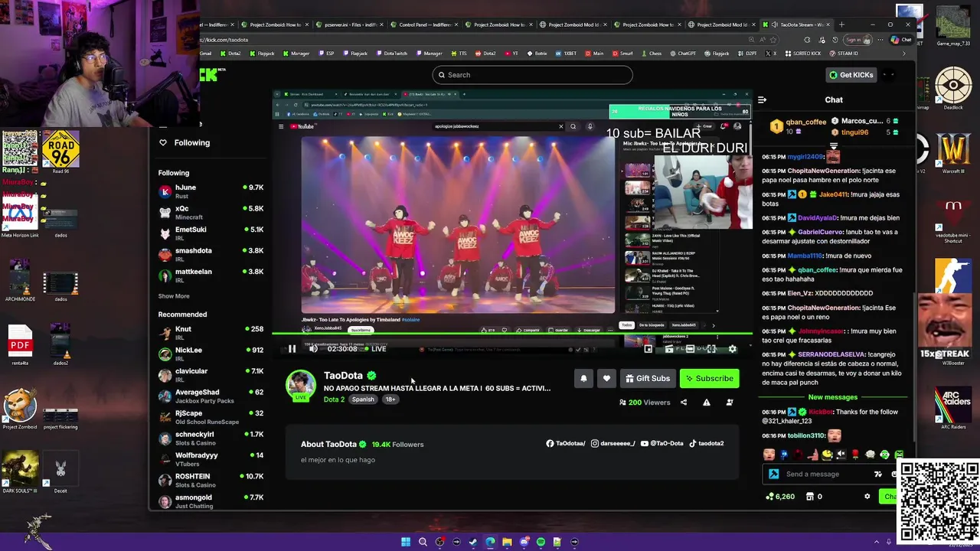The width and height of the screenshot is (980, 551).
Task: Toggle mini player in the stream controls
Action: coord(648,349)
